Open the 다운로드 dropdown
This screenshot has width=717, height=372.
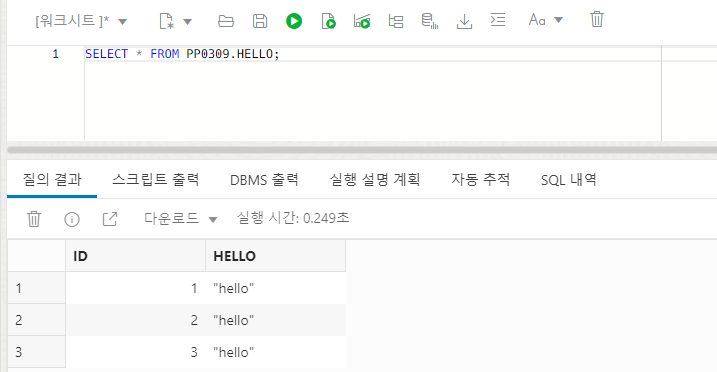coord(181,219)
